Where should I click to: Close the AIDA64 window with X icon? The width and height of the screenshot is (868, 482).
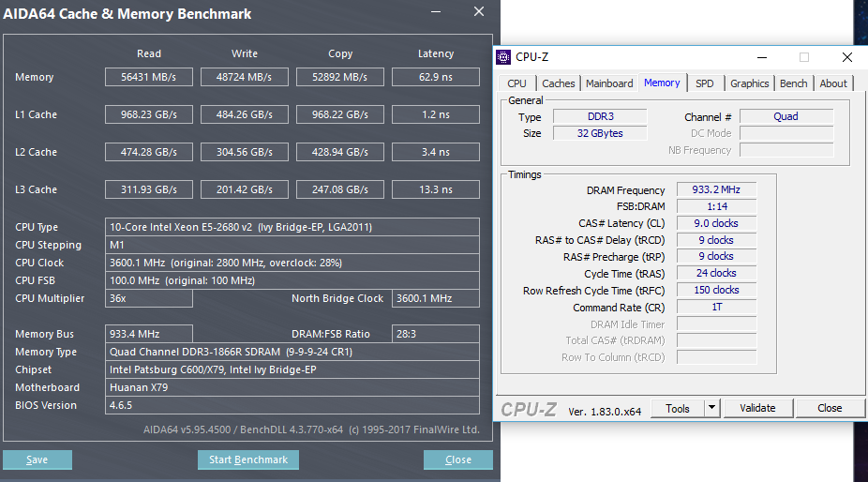coord(479,11)
